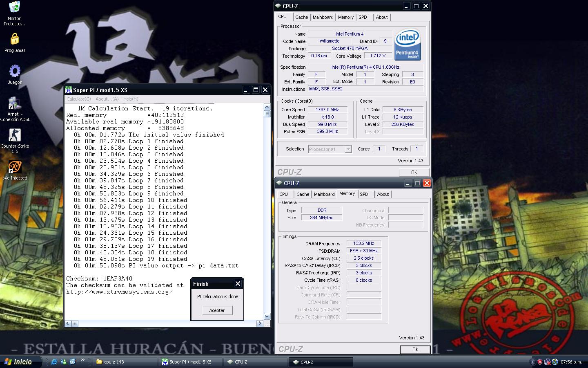Click OK in the lower CPU-Z Memory window
This screenshot has width=588, height=368.
[415, 349]
